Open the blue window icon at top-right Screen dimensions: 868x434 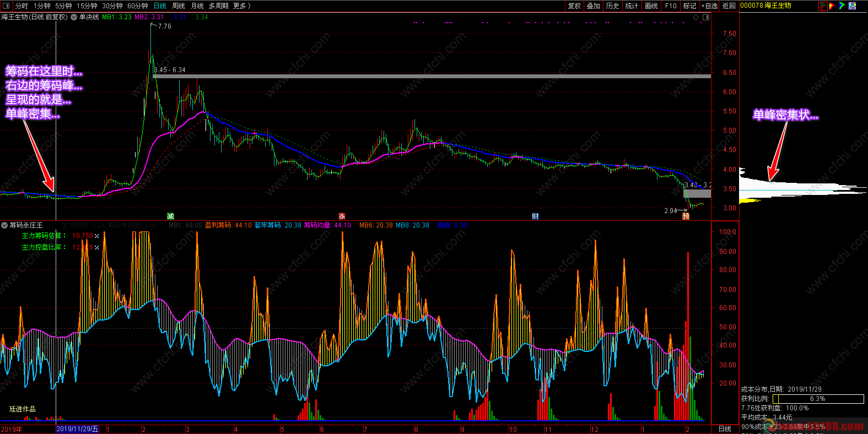[852, 6]
